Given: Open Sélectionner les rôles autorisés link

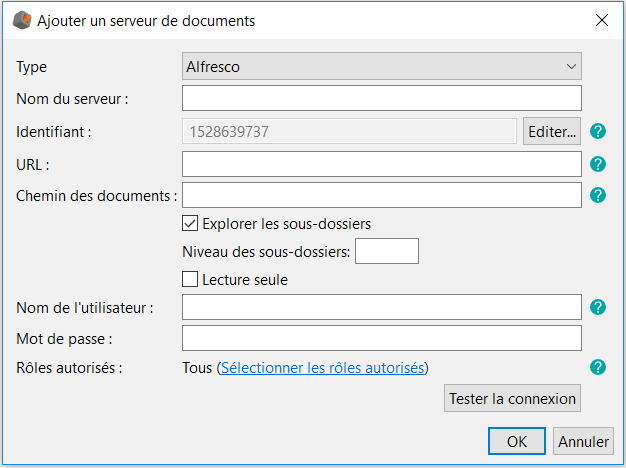Looking at the screenshot, I should click(x=322, y=368).
